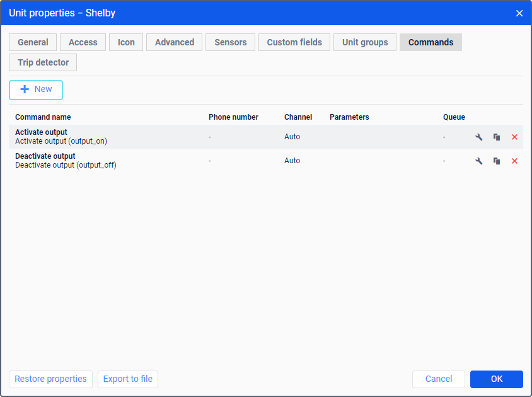Delete the Deactivate output command
This screenshot has width=532, height=397.
(x=514, y=161)
